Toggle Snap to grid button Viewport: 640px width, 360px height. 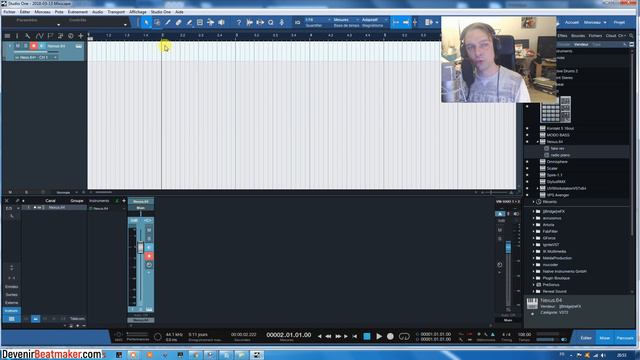click(406, 22)
